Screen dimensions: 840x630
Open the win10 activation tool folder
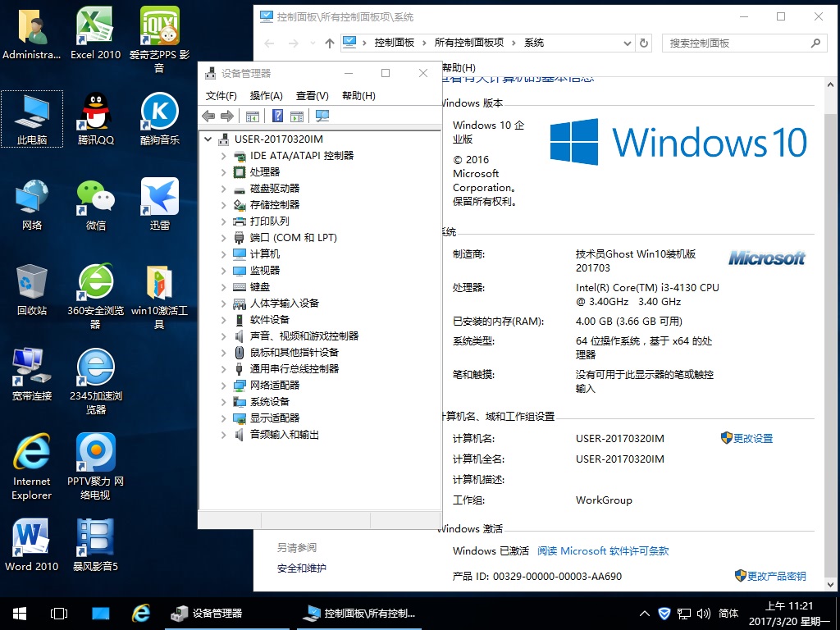[159, 295]
